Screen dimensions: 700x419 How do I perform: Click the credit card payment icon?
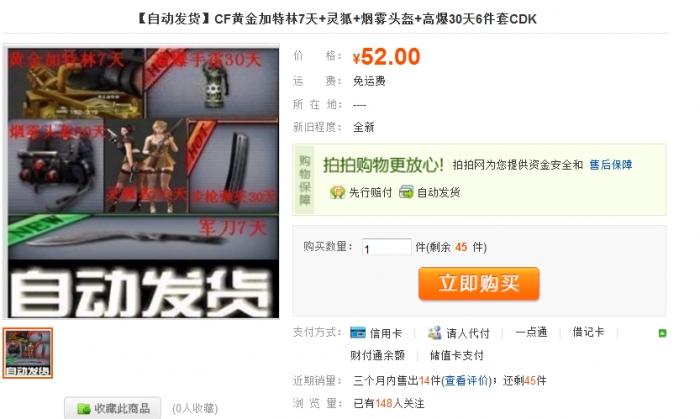tap(358, 332)
